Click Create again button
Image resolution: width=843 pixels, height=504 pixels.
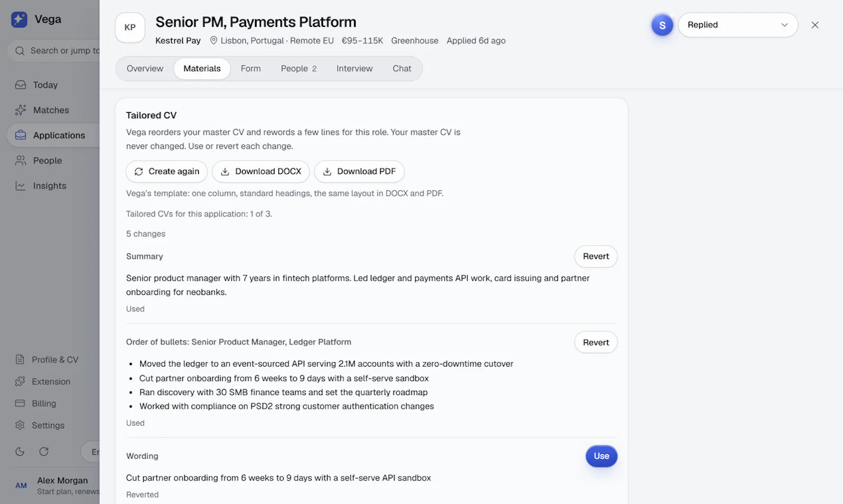[166, 172]
